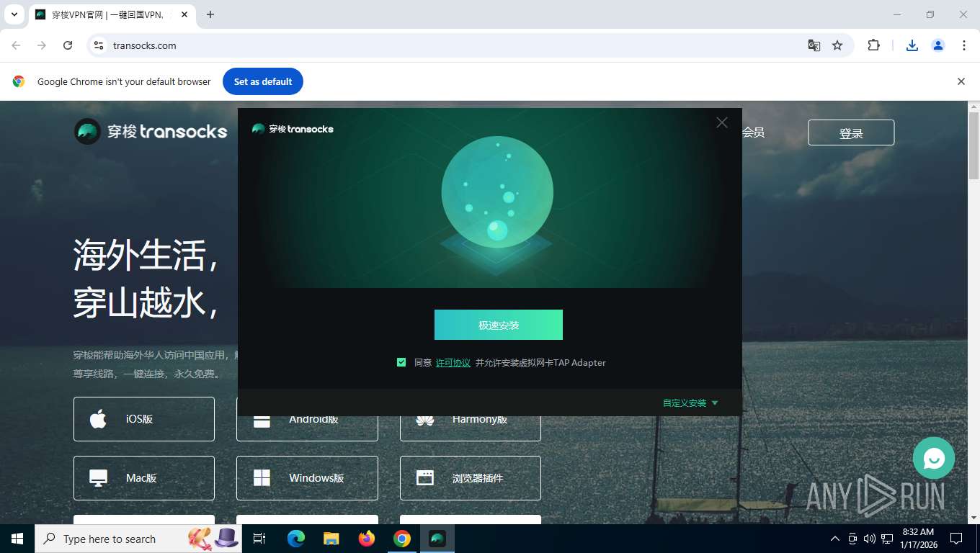
Task: Open the tab search dropdown
Action: [14, 14]
